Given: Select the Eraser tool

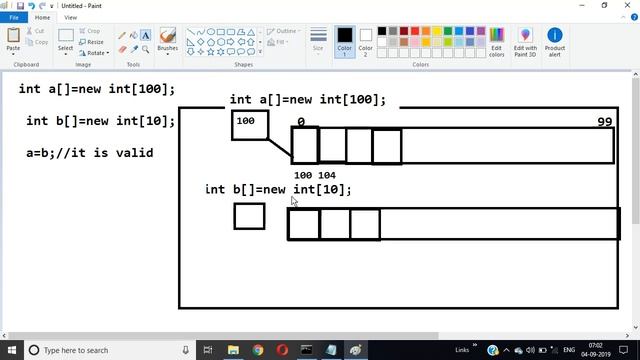Looking at the screenshot, I should pos(122,49).
